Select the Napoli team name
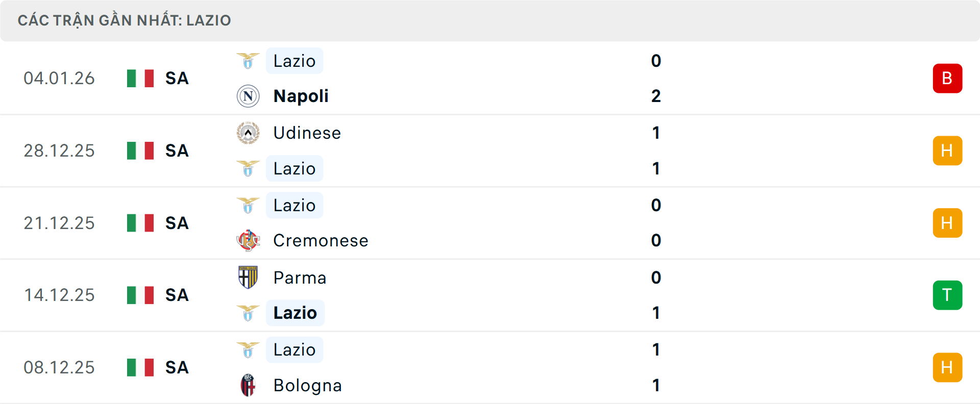980x404 pixels. (301, 96)
